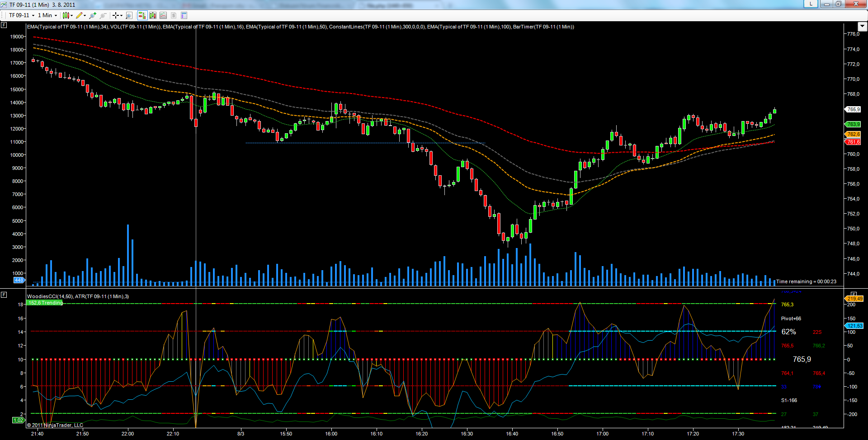This screenshot has height=440, width=868.
Task: Toggle the Chart Trader panel icon
Action: pos(142,15)
